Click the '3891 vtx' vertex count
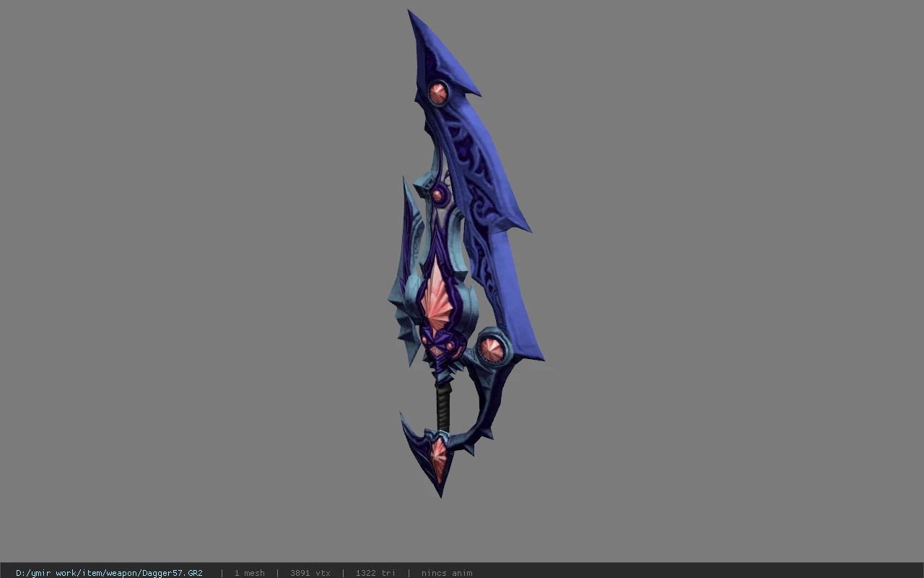This screenshot has height=578, width=924. pos(310,573)
